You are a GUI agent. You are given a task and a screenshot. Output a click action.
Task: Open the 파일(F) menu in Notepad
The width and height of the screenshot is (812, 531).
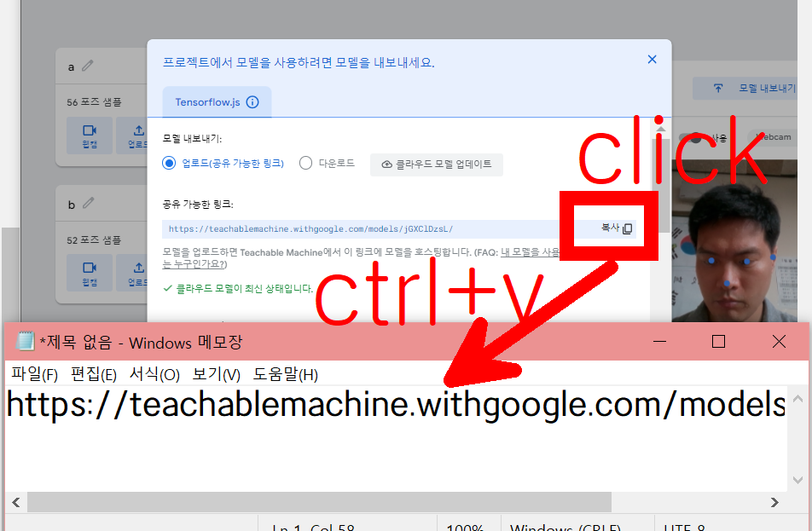34,373
